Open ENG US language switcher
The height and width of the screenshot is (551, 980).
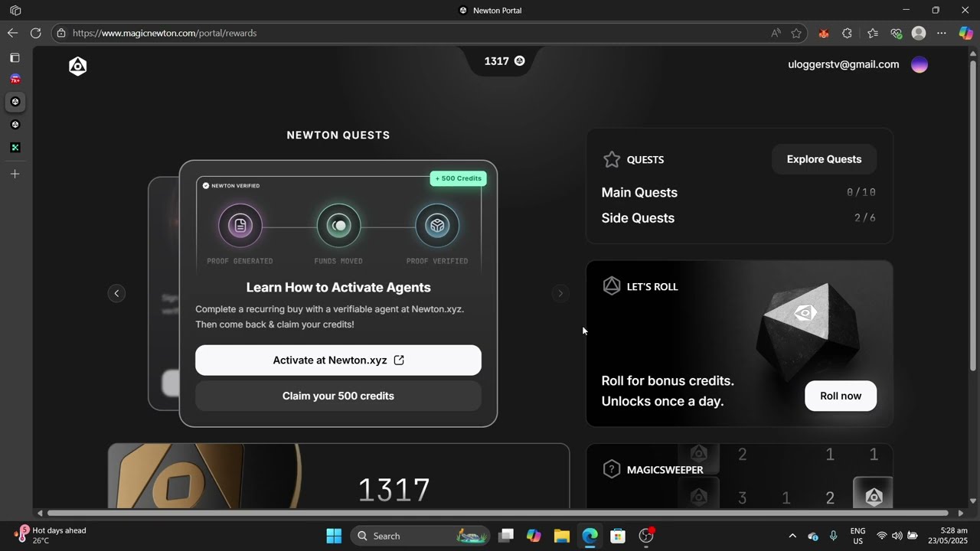[858, 536]
